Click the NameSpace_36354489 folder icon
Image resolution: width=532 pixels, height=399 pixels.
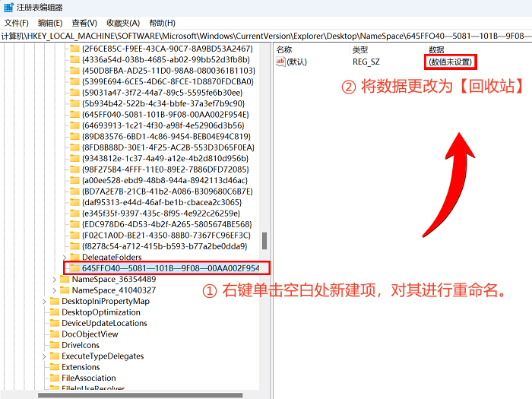tap(64, 279)
